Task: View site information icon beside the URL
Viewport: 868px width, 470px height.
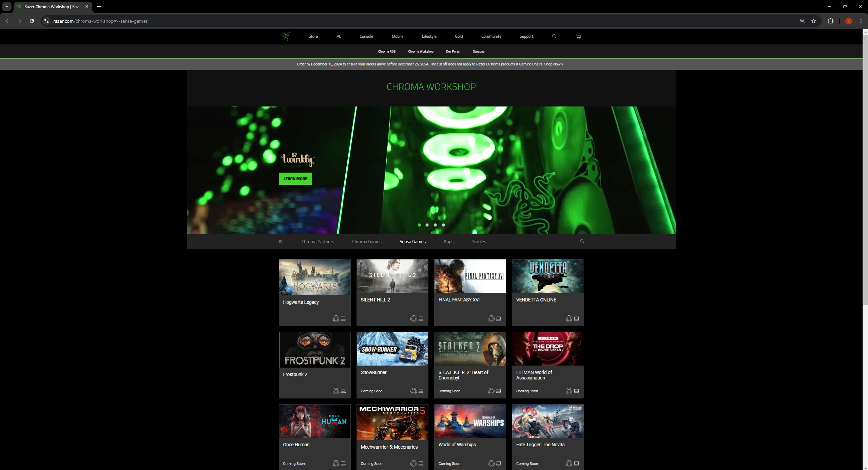Action: 46,21
